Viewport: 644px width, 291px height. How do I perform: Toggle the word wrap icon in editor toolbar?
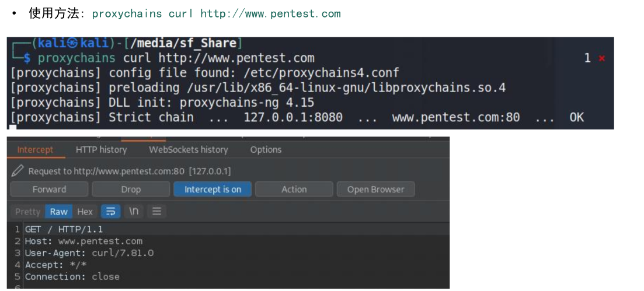110,212
